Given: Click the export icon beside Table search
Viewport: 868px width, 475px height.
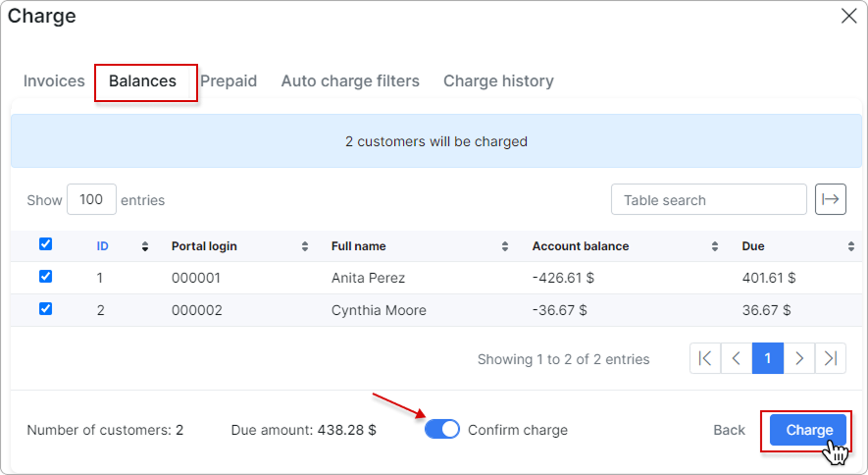Looking at the screenshot, I should (831, 199).
